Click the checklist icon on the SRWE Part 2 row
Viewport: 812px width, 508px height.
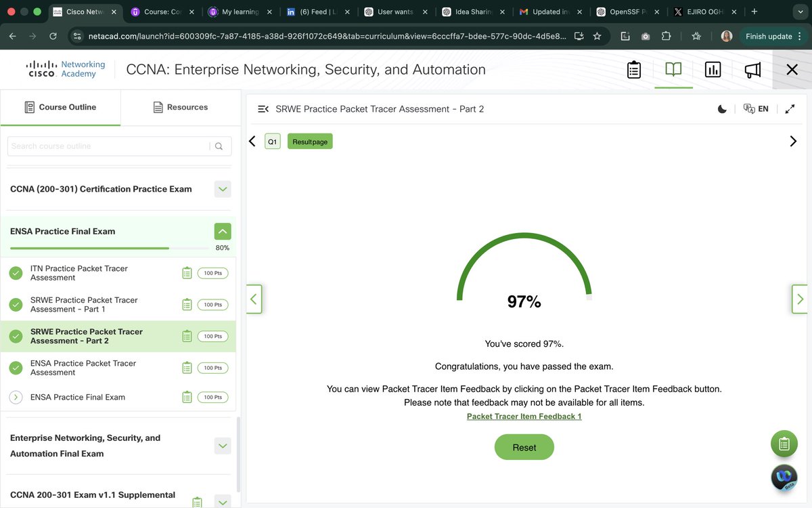pyautogui.click(x=187, y=337)
